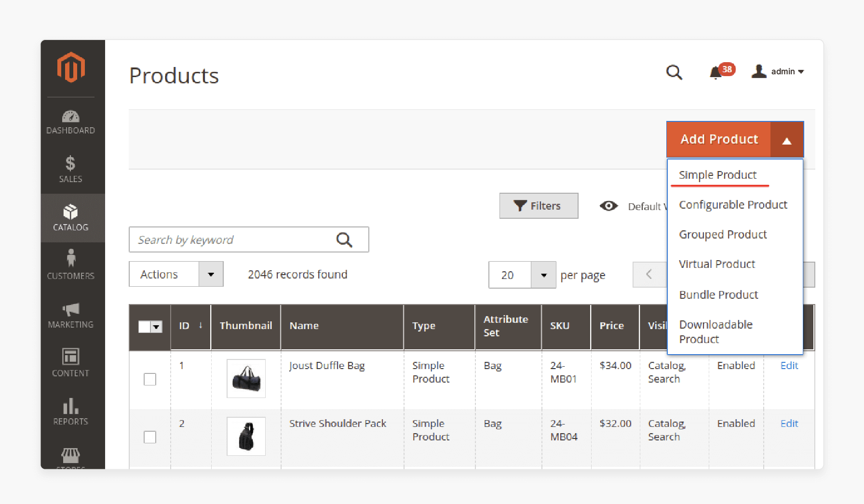Open notifications bell with 38 badge

pyautogui.click(x=721, y=71)
